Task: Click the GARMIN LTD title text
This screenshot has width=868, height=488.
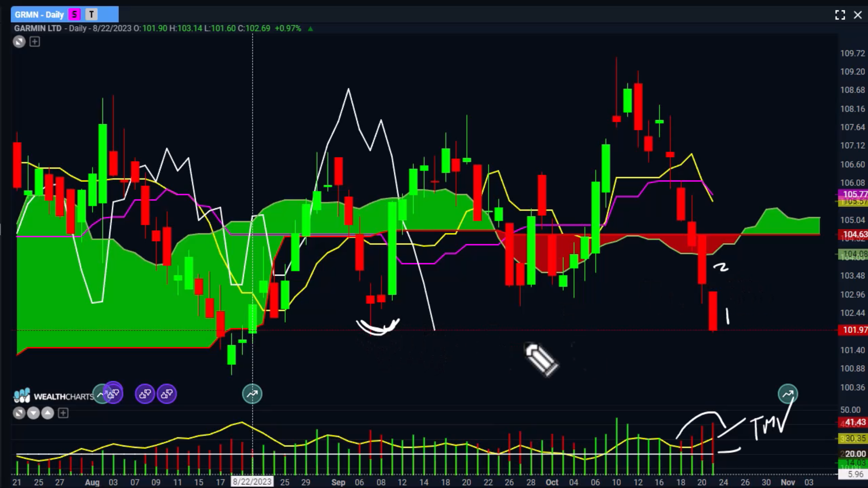Action: click(x=38, y=28)
